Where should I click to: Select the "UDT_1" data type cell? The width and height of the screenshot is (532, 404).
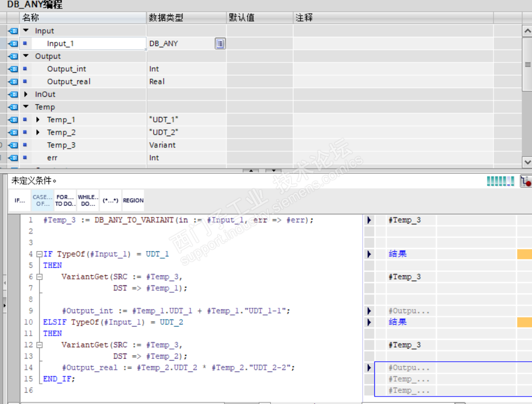coord(186,120)
